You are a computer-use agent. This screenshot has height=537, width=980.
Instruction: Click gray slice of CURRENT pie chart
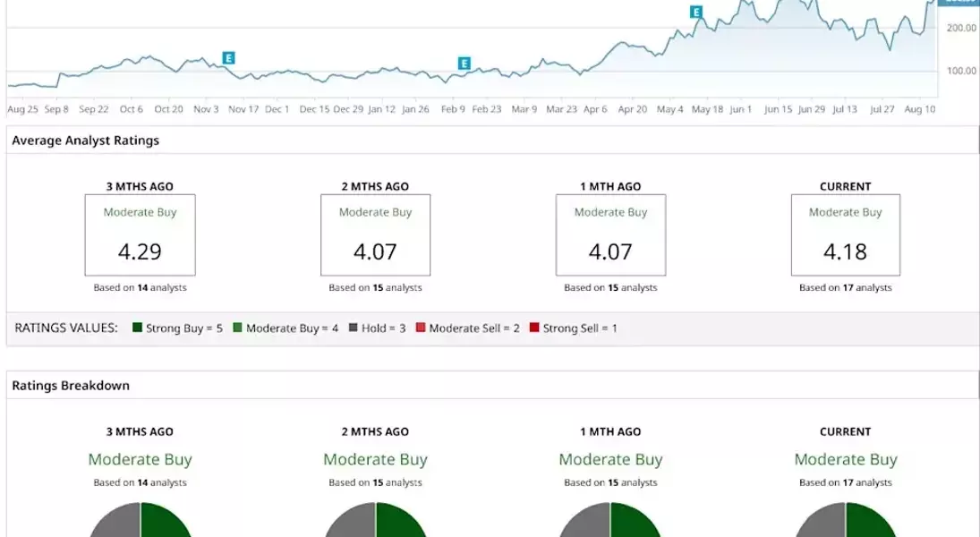823,522
